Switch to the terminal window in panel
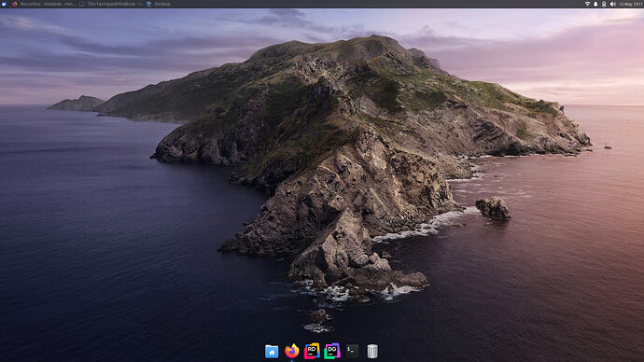Viewport: 644px width, 362px height. click(x=111, y=4)
